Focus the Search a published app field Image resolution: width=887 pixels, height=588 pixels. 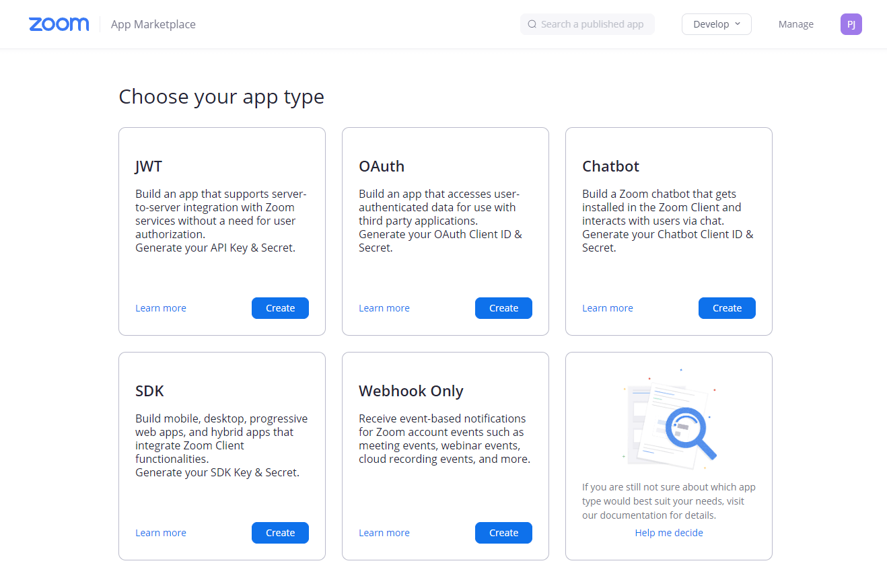[592, 24]
